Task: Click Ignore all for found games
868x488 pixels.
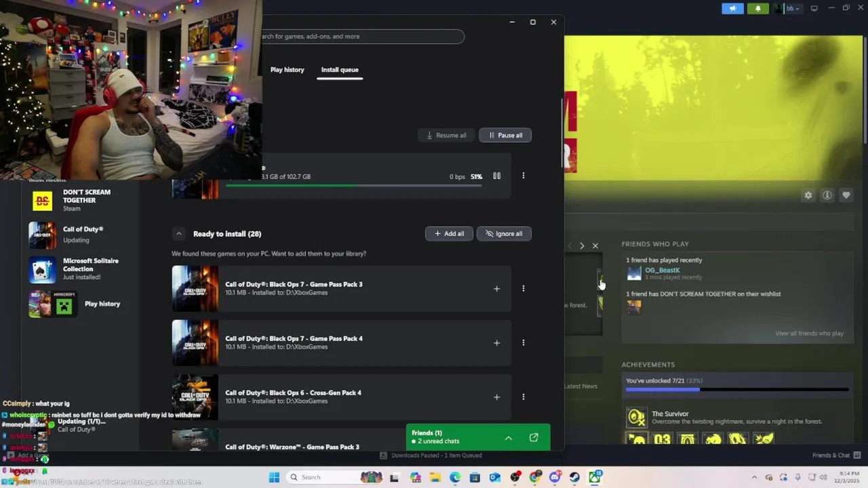Action: 504,234
